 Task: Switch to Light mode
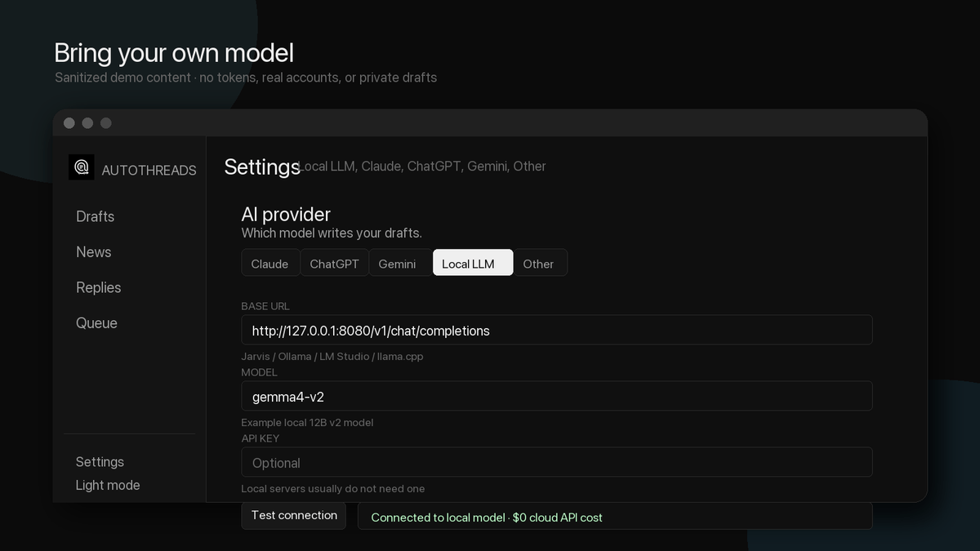tap(108, 485)
